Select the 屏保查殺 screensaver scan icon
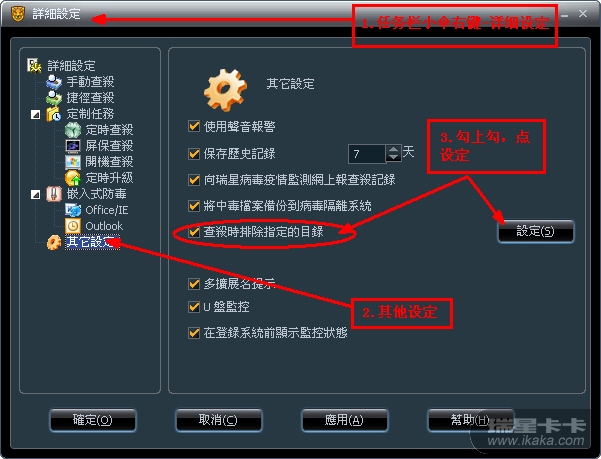Image resolution: width=601 pixels, height=459 pixels. (x=72, y=146)
